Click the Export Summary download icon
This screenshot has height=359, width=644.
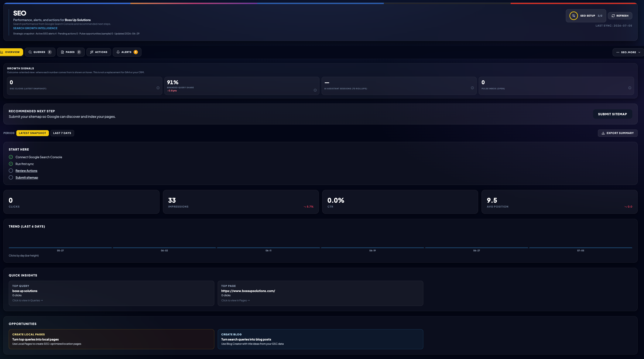pyautogui.click(x=603, y=133)
